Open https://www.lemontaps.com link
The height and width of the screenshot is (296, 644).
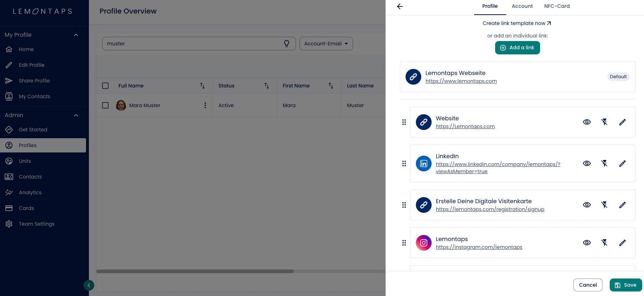pos(461,81)
